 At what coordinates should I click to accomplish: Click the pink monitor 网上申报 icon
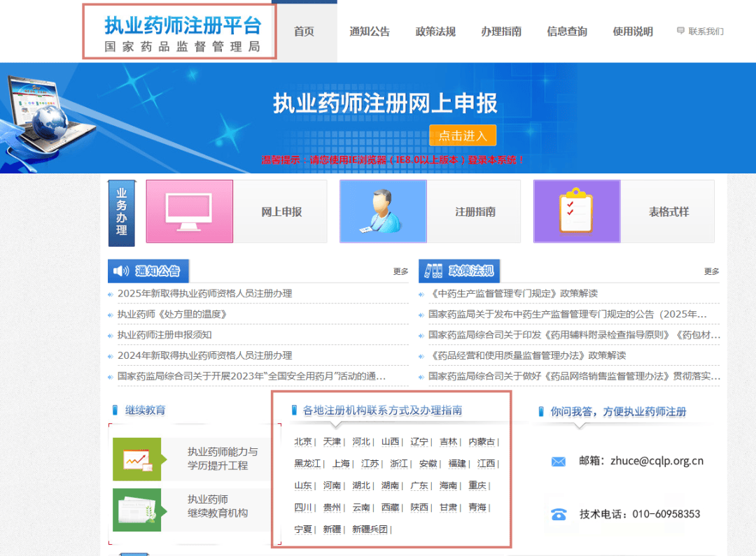(x=190, y=211)
